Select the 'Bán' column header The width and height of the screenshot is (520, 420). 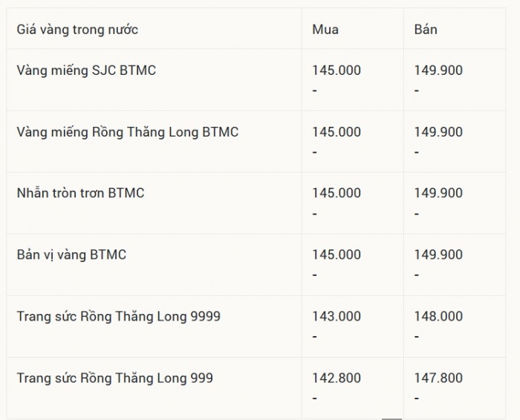[x=426, y=30]
